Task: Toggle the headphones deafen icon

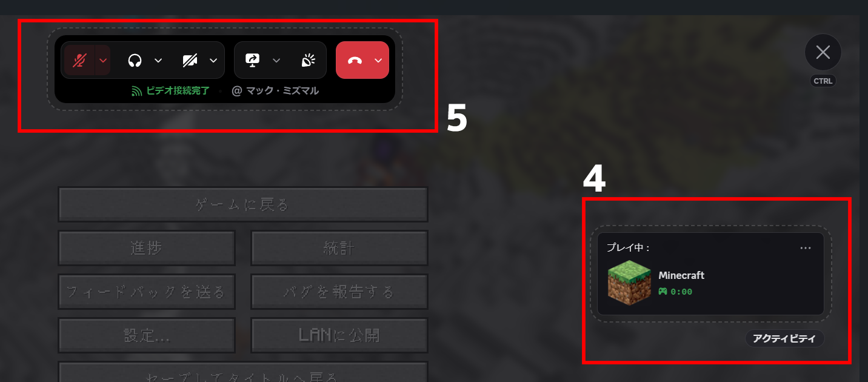Action: pos(135,60)
